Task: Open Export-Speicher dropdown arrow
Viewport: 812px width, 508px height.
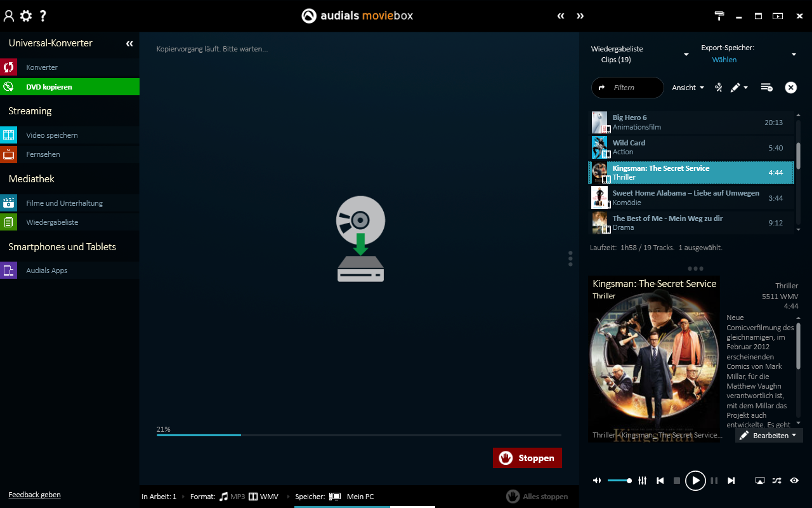Action: click(x=794, y=55)
